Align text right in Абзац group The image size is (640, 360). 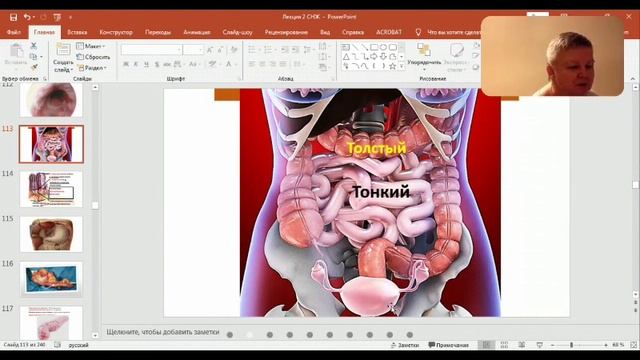(273, 64)
